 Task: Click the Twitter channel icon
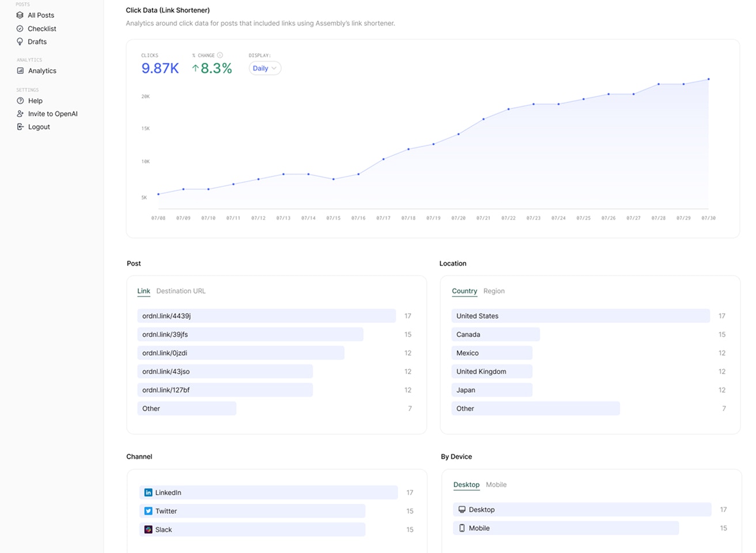tap(148, 511)
